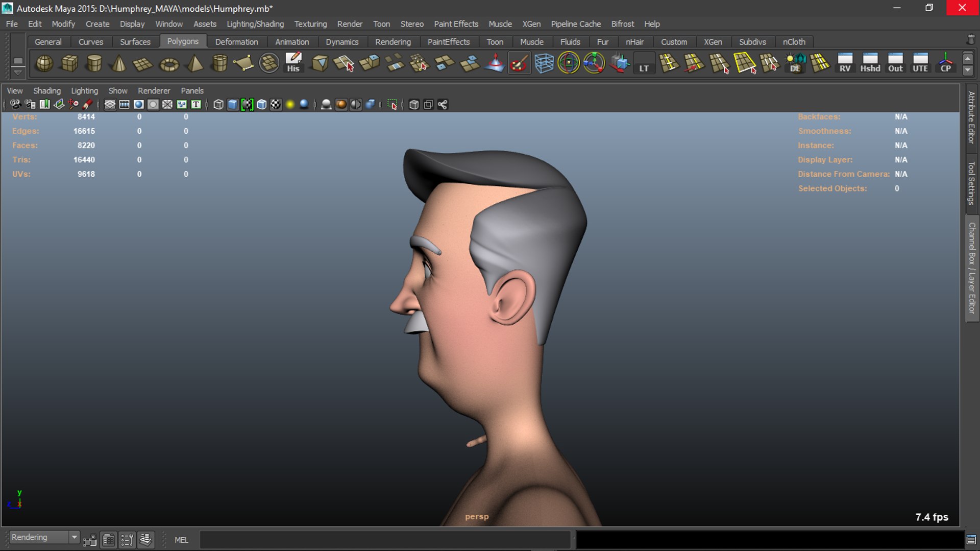The width and height of the screenshot is (980, 551).
Task: Open the Lighting/Shading main menu
Action: click(x=255, y=24)
